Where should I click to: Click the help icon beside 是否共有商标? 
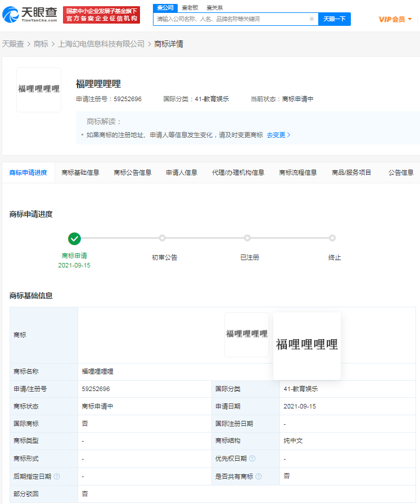click(x=259, y=476)
